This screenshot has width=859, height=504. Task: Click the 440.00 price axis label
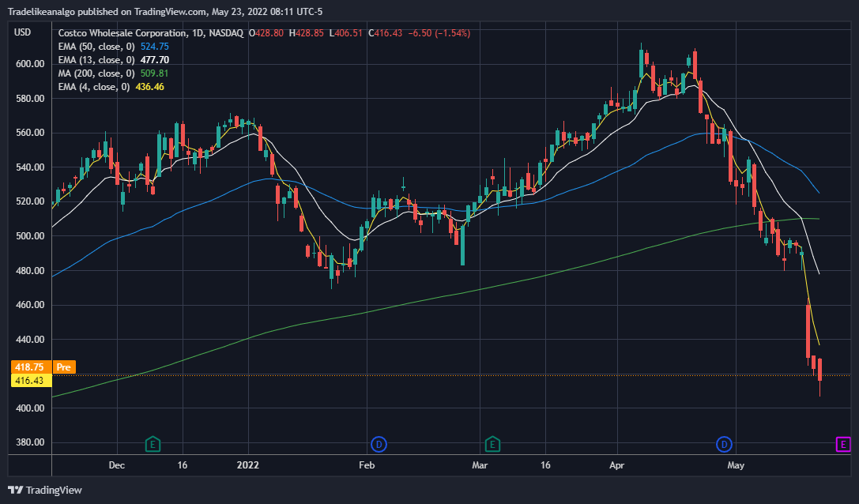click(30, 340)
